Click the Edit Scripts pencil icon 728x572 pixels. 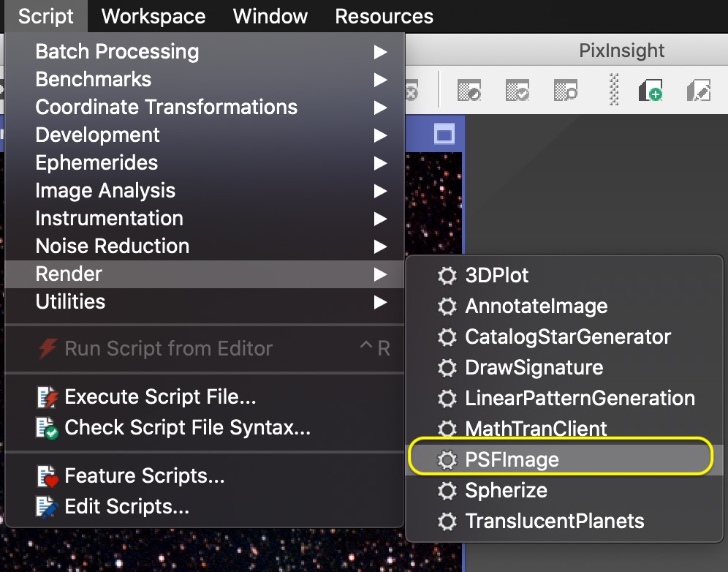[x=48, y=506]
